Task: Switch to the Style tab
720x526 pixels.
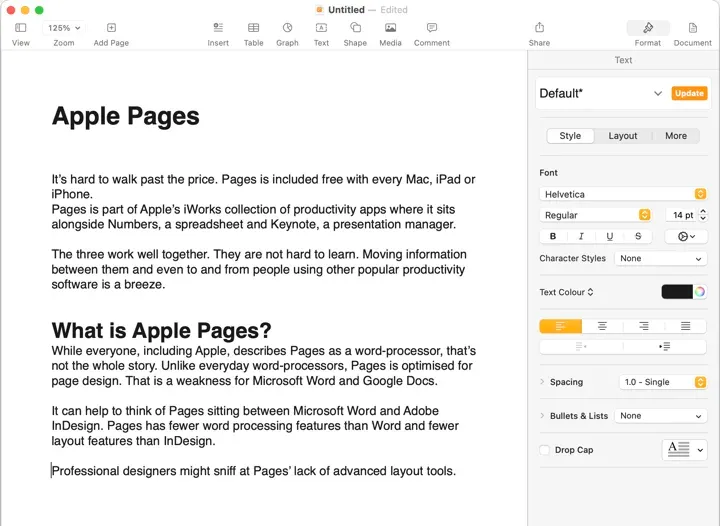Action: coord(570,136)
